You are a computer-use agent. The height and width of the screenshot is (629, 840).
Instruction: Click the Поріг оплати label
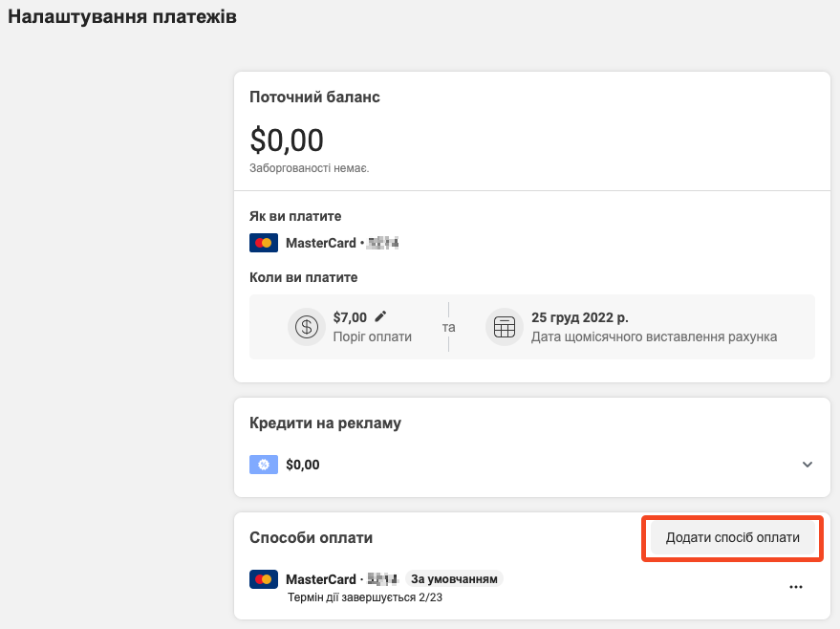373,336
